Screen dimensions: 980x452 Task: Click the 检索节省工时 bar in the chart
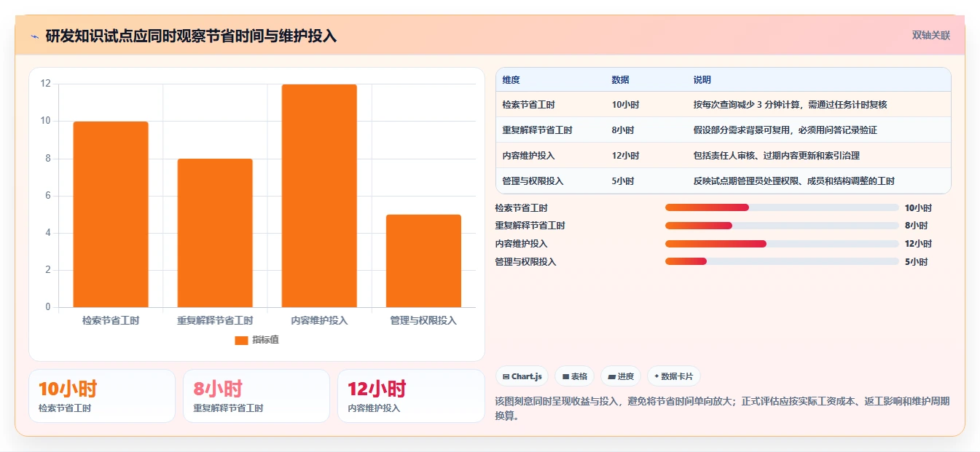pos(111,214)
